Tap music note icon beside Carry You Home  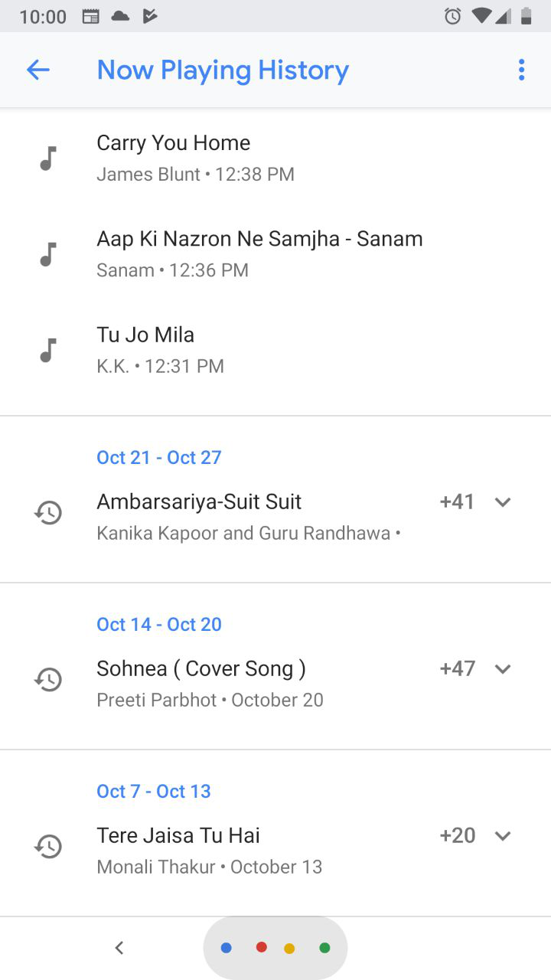(x=48, y=158)
